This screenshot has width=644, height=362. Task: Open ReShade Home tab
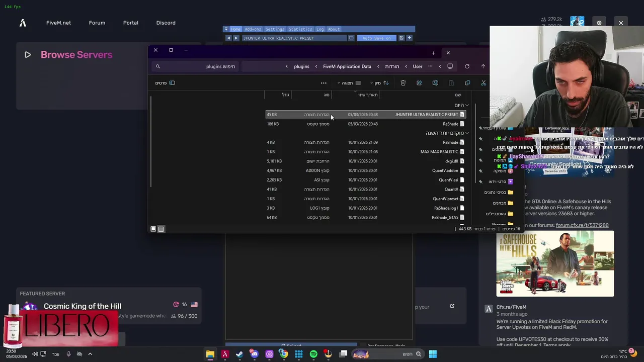coord(235,29)
